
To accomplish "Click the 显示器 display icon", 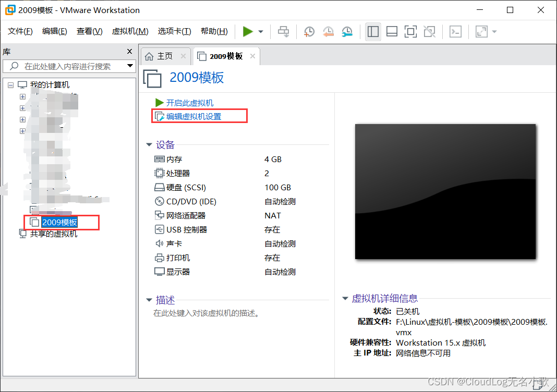I will pos(160,272).
